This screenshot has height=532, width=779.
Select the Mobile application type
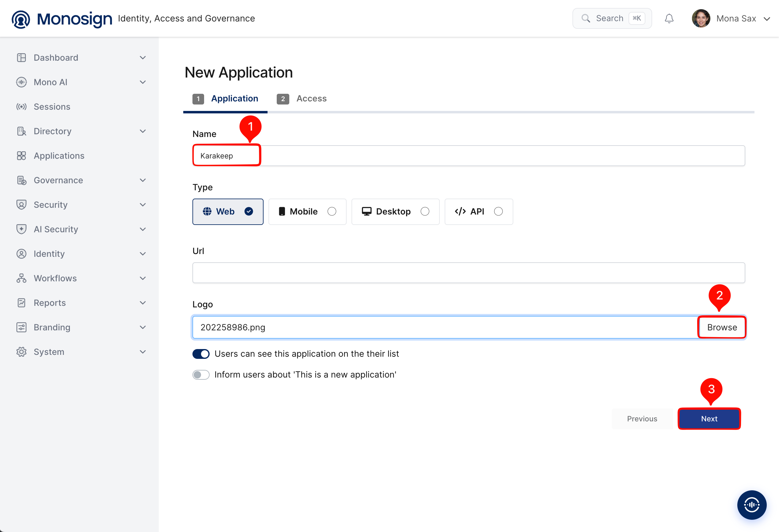pyautogui.click(x=307, y=211)
